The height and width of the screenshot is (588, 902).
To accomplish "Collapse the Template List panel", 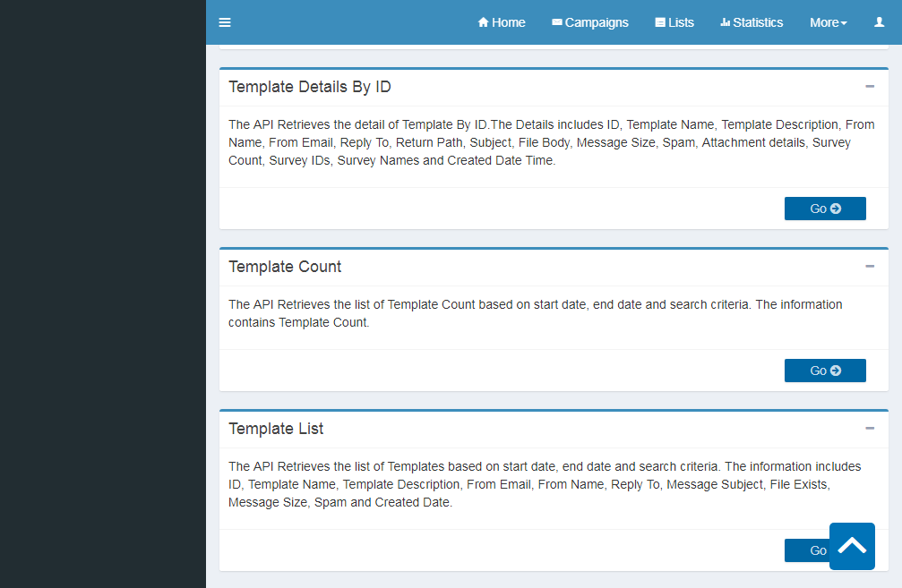I will (x=869, y=429).
